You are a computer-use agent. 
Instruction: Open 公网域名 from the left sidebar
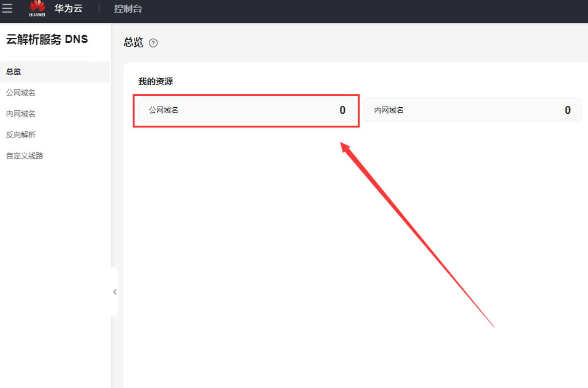tap(21, 93)
